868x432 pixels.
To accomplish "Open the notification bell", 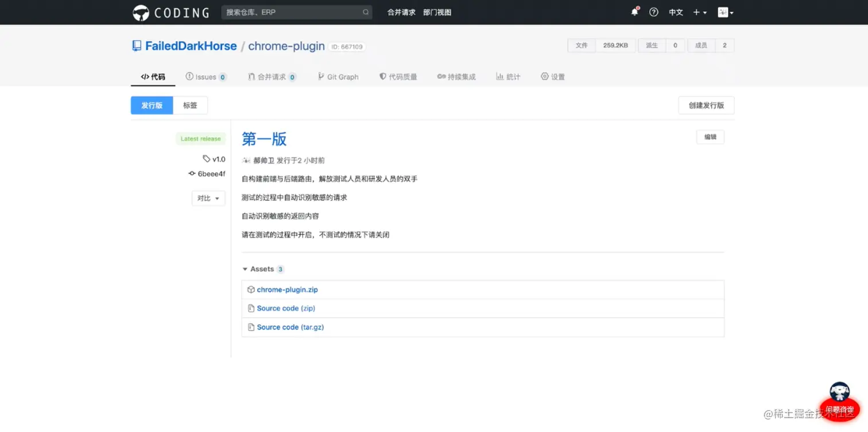I will [x=634, y=12].
